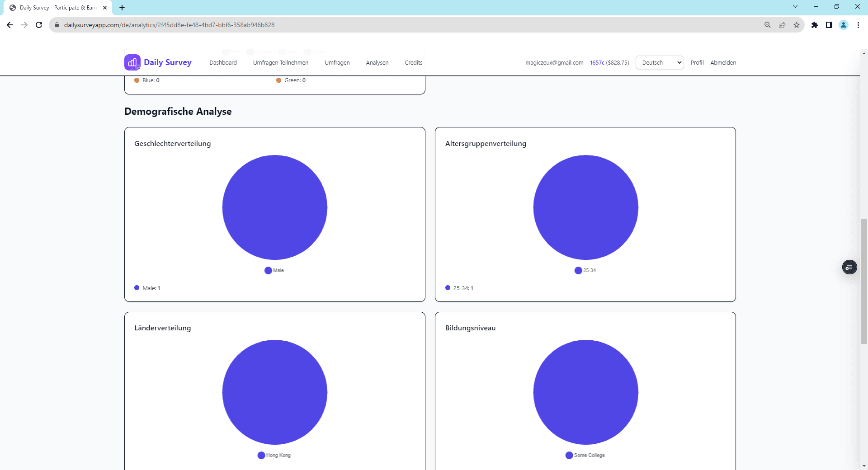Open the browser zoom magnifier icon
The width and height of the screenshot is (868, 470).
pos(768,25)
